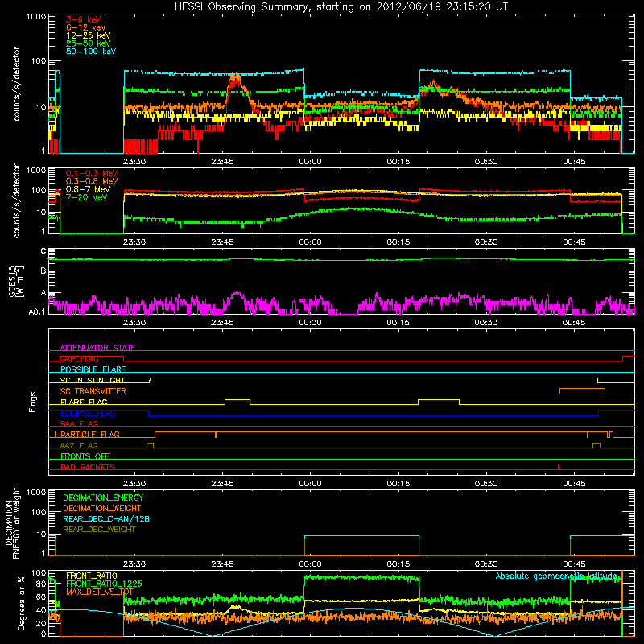
Task: Click the GOES magenta bump near 23:47
Action: [237, 295]
